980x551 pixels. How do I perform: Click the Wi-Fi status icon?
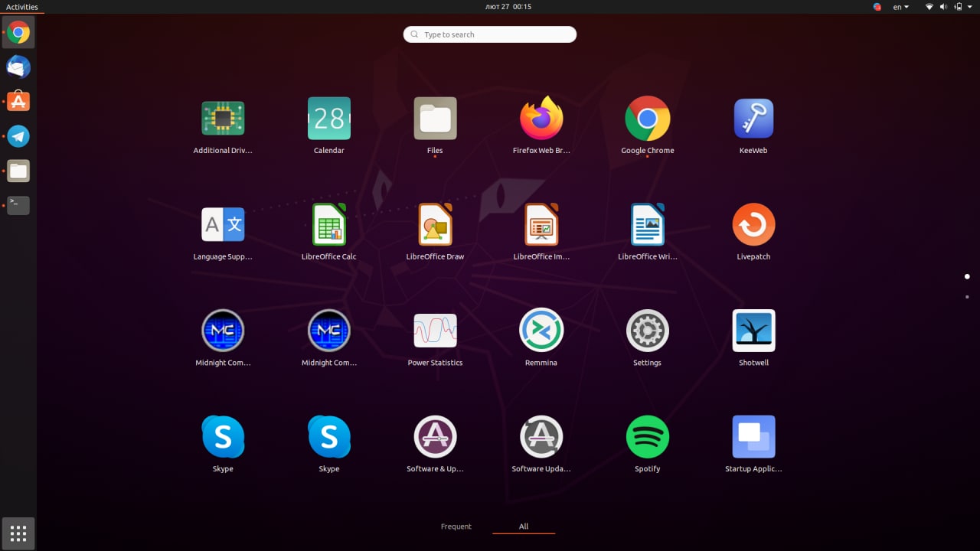pos(929,7)
